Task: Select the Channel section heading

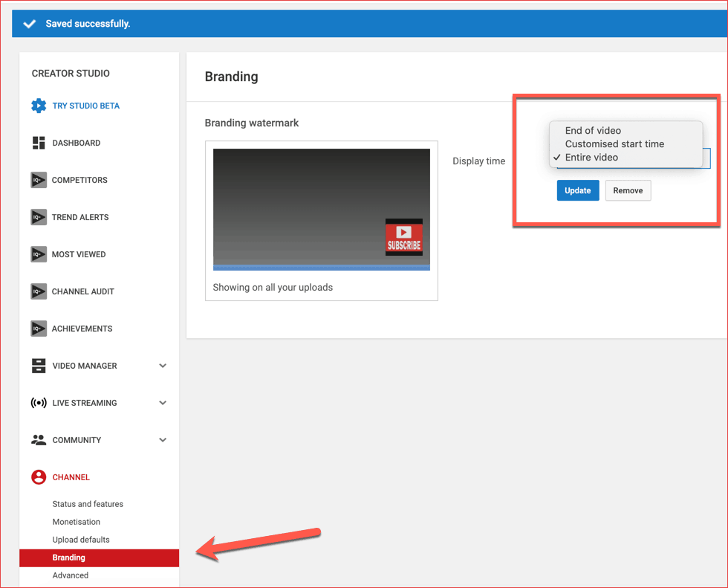Action: pyautogui.click(x=71, y=477)
